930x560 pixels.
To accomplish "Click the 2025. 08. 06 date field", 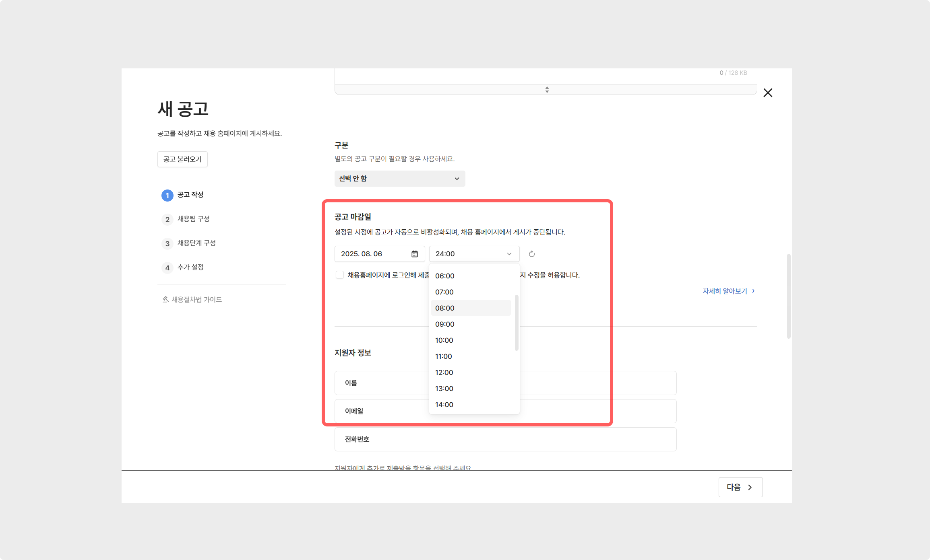I will [x=370, y=254].
